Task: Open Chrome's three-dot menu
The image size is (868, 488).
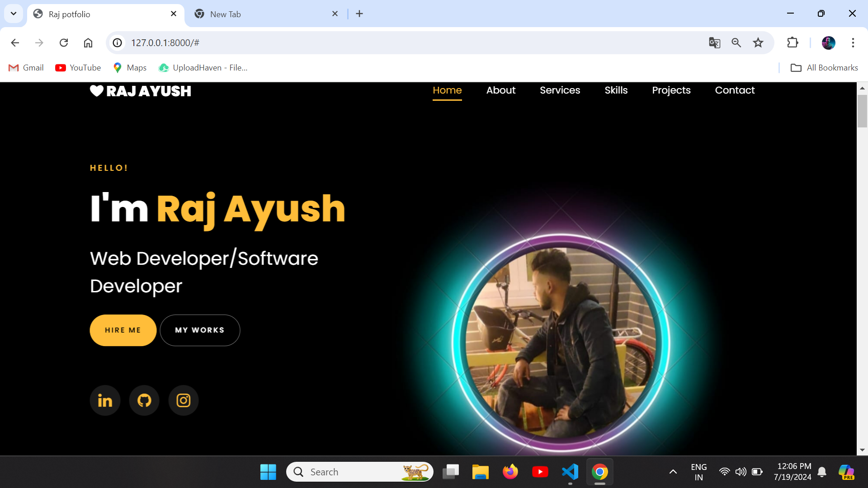Action: [853, 42]
